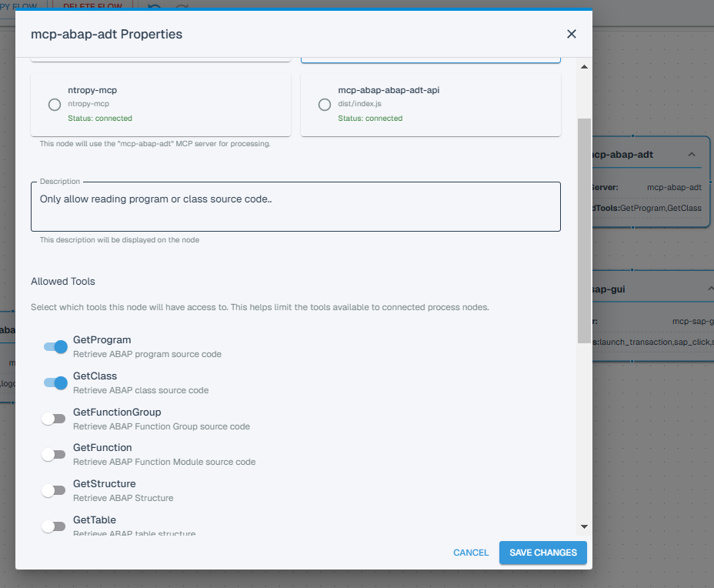Close the mcp-abap-adt Properties dialog
Image resolution: width=714 pixels, height=588 pixels.
click(x=571, y=34)
